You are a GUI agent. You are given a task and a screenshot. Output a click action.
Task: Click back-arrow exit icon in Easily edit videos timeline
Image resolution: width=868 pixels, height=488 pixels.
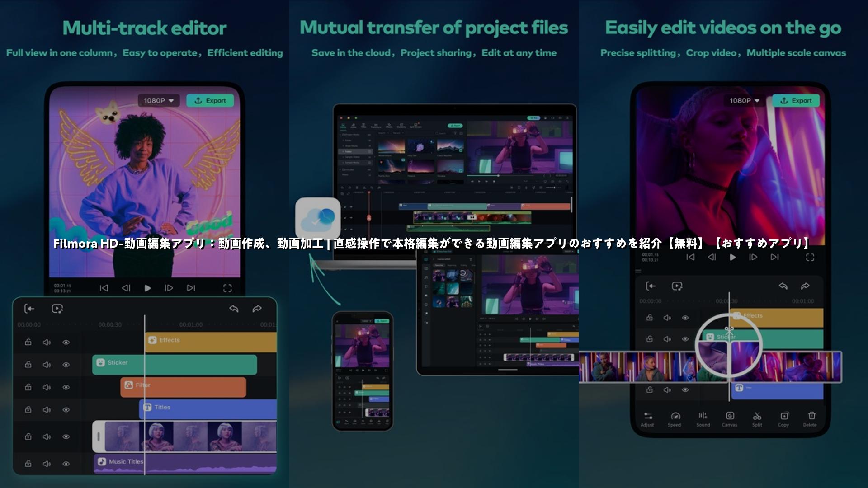[651, 286]
